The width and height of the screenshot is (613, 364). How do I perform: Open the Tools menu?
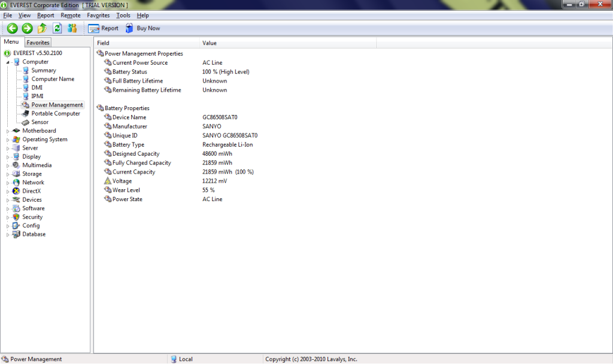pyautogui.click(x=123, y=15)
